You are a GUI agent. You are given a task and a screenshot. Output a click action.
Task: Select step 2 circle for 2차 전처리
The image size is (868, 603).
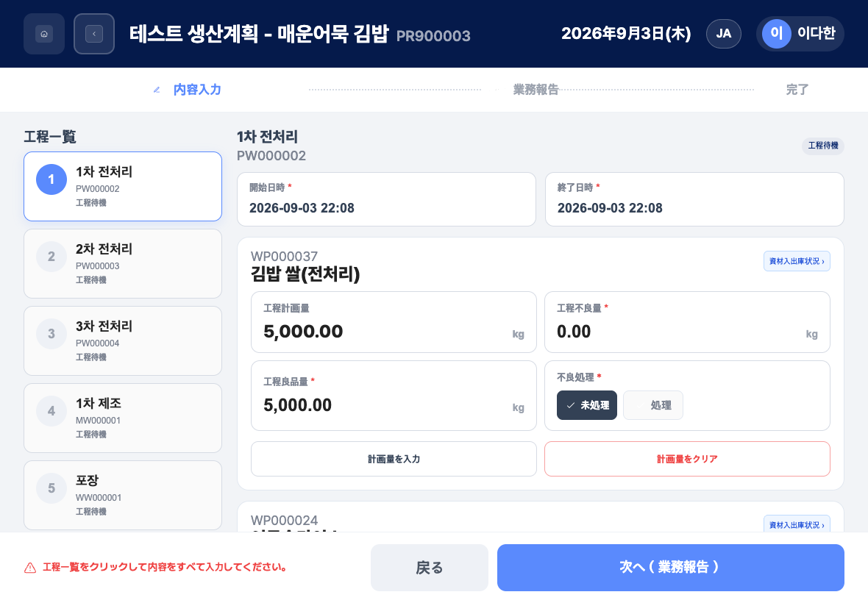[x=51, y=257]
